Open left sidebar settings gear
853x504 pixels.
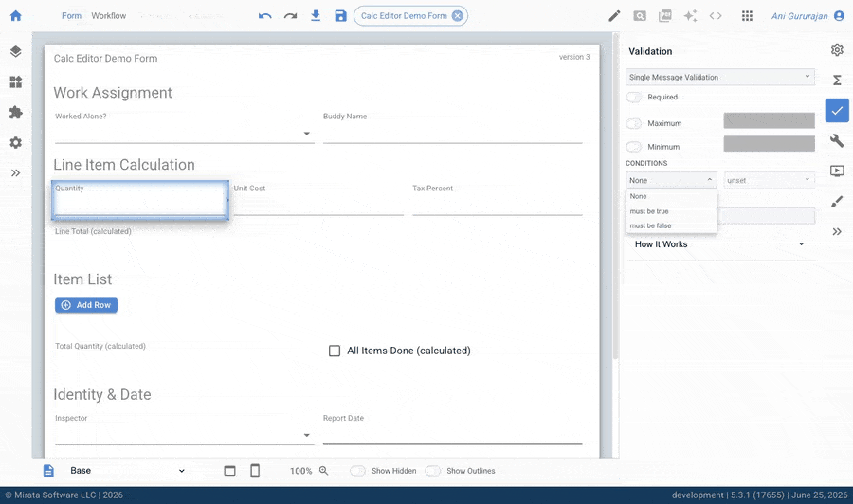pos(16,142)
